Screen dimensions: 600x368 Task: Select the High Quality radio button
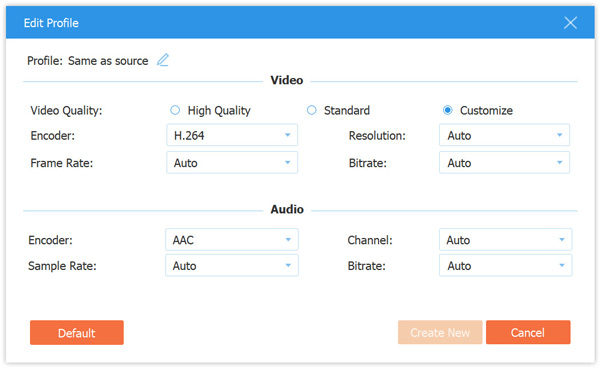pos(175,110)
